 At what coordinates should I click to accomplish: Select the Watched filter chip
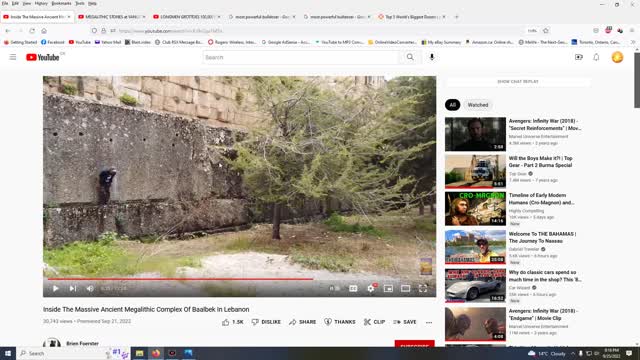(478, 105)
